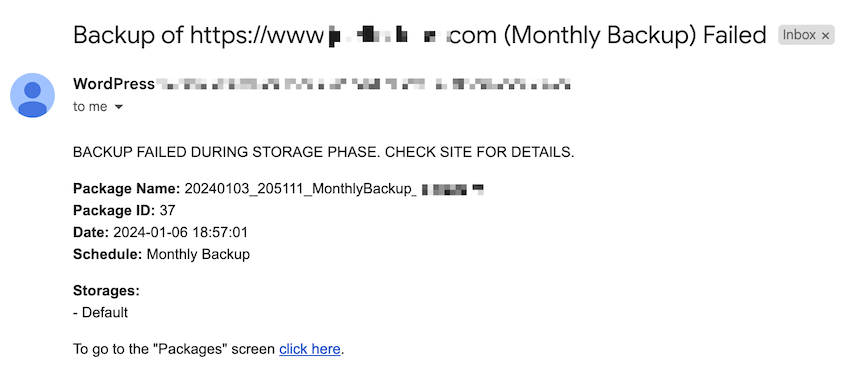Click the email subject heading 'Backup of...'

[x=419, y=36]
